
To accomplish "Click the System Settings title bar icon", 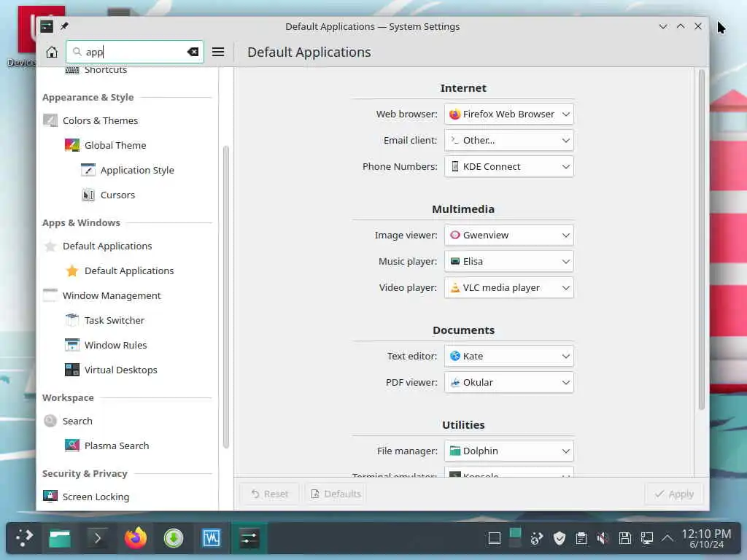I will coord(47,26).
